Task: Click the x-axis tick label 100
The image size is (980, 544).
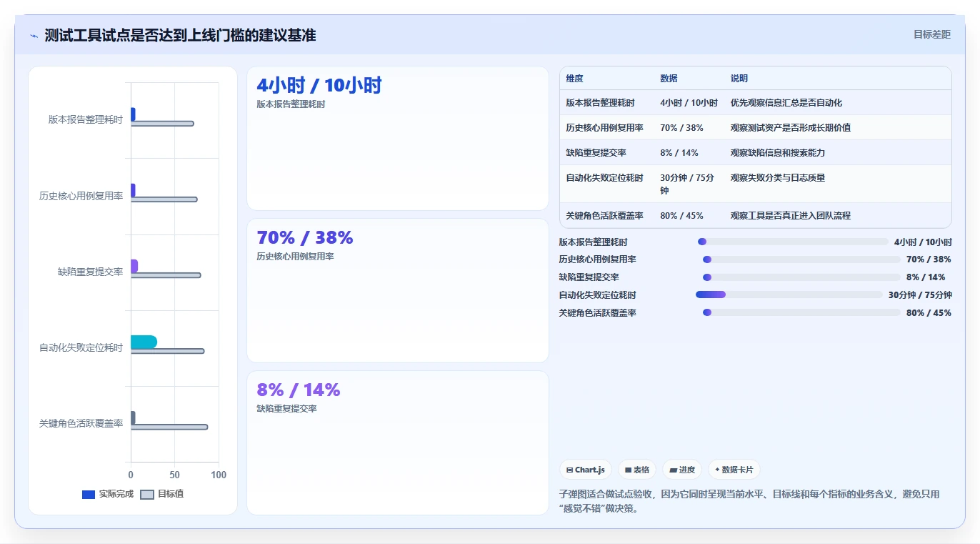Action: click(219, 475)
